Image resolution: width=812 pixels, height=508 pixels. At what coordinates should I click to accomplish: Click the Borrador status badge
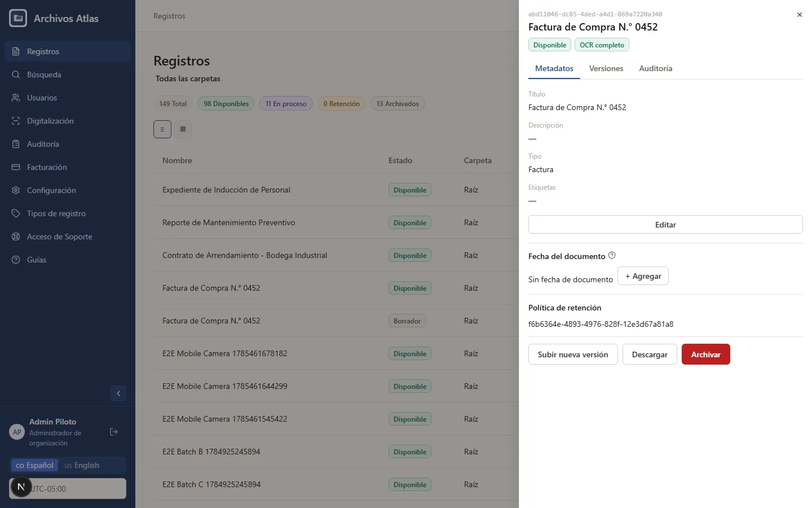[x=407, y=321]
